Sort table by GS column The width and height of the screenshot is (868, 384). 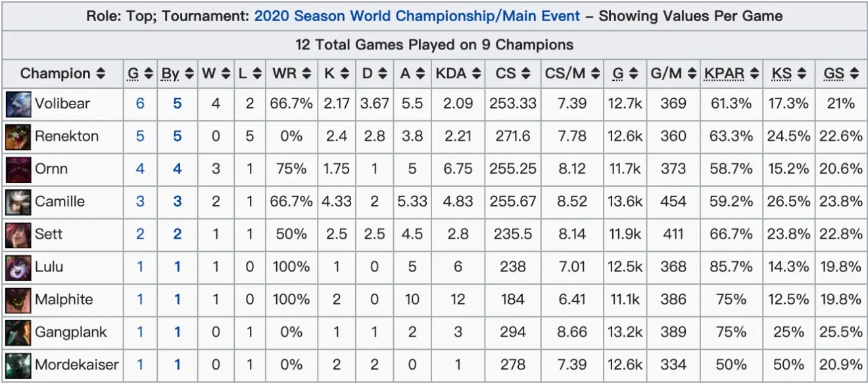[841, 74]
